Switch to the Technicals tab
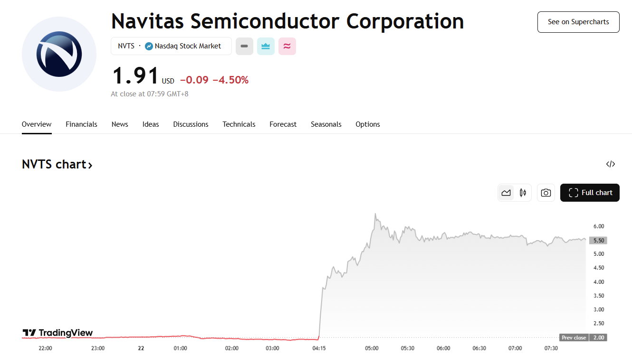The width and height of the screenshot is (632, 364). [x=239, y=124]
